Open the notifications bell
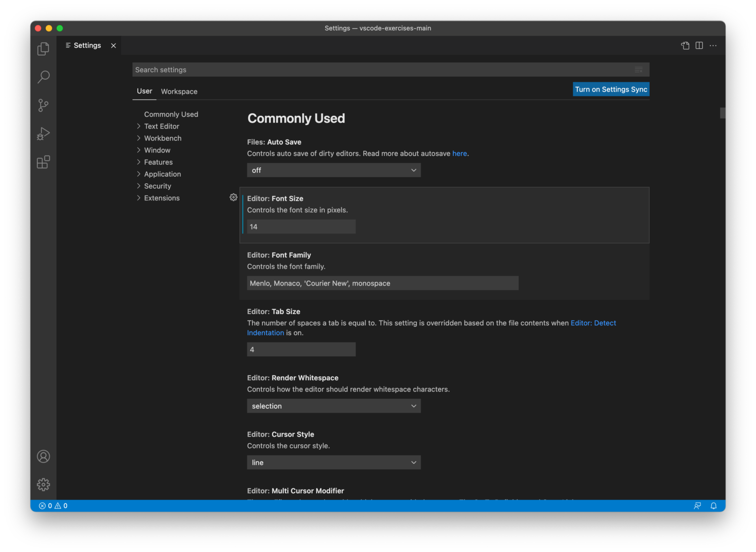The image size is (756, 552). tap(713, 506)
